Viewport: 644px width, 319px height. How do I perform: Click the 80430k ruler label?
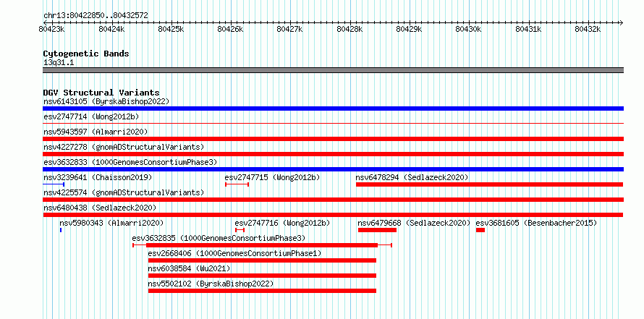click(x=469, y=30)
